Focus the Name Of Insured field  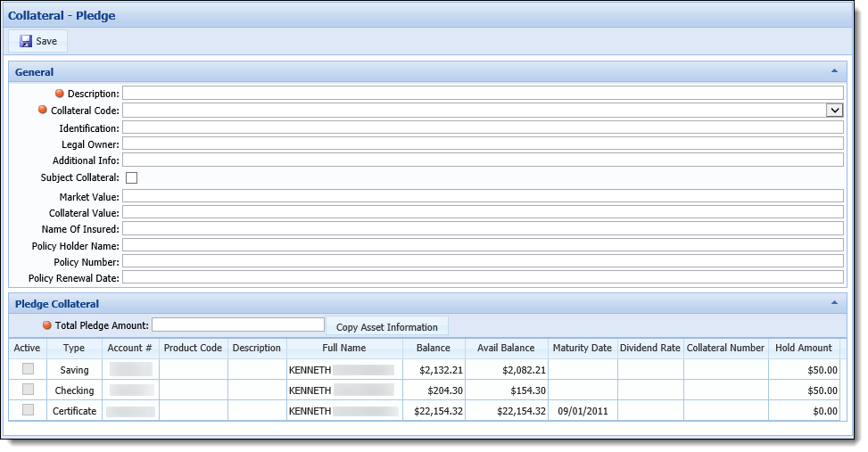click(x=483, y=228)
